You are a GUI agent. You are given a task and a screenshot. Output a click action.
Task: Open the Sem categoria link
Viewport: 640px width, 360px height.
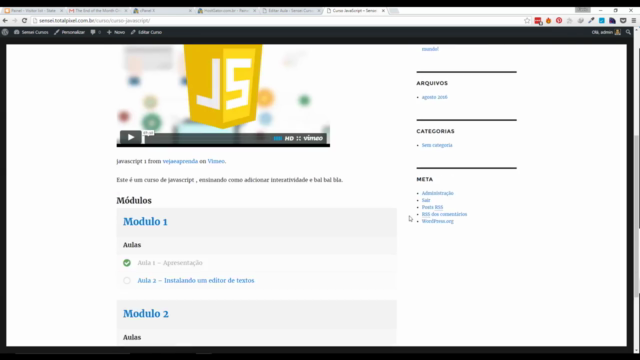pyautogui.click(x=437, y=145)
